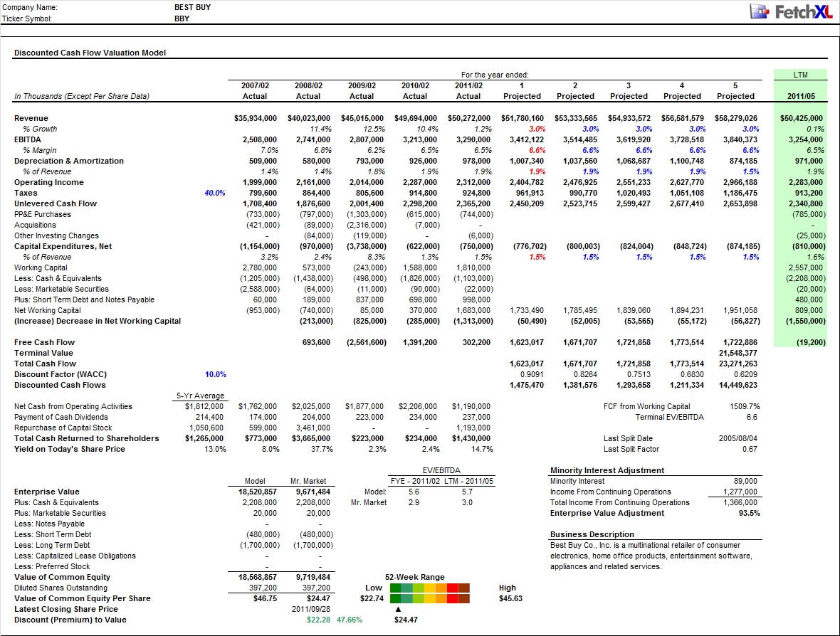Click the 52-week Low $22.74 value
This screenshot has width=840, height=636.
(372, 598)
